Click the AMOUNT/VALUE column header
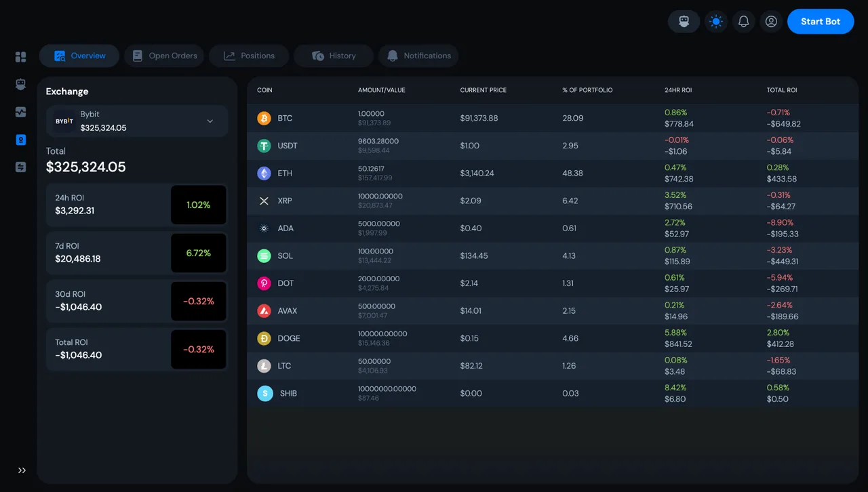The width and height of the screenshot is (868, 492). [382, 90]
